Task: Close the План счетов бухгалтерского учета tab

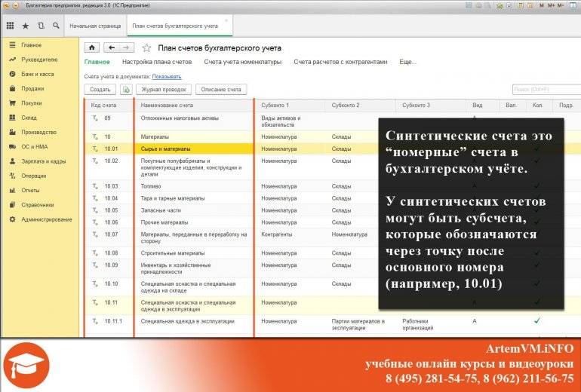Action: 226,20
